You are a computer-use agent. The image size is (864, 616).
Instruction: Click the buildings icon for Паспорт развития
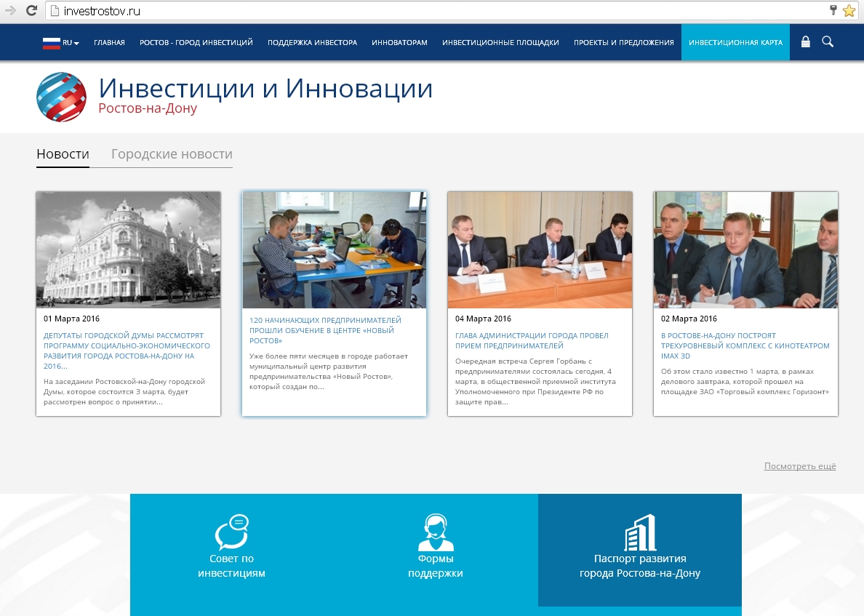click(640, 532)
